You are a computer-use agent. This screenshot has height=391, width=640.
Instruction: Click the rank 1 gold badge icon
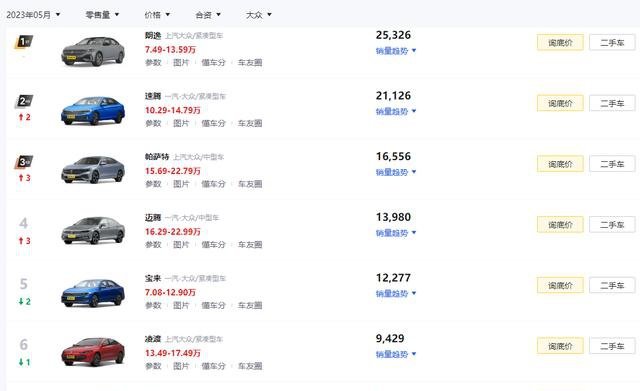point(24,42)
